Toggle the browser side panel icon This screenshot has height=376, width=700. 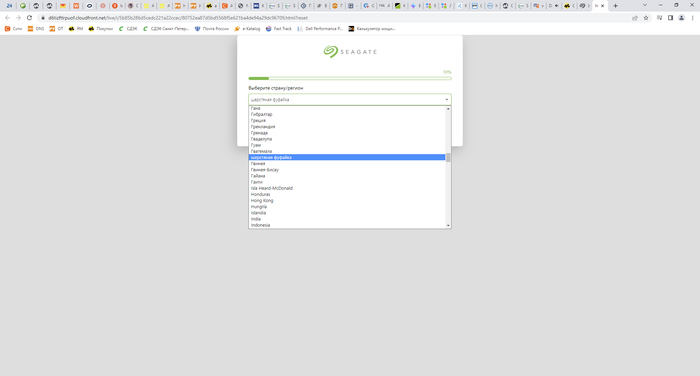[670, 18]
